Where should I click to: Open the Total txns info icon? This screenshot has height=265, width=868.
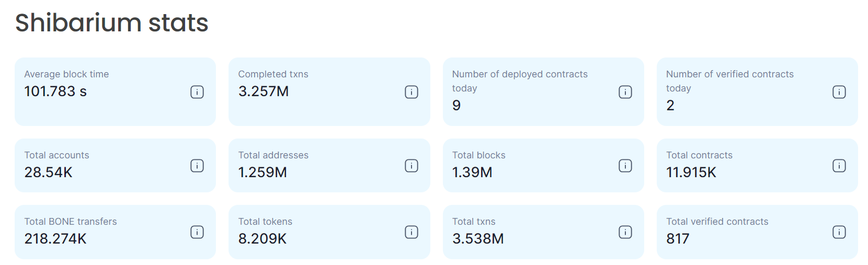pyautogui.click(x=625, y=232)
